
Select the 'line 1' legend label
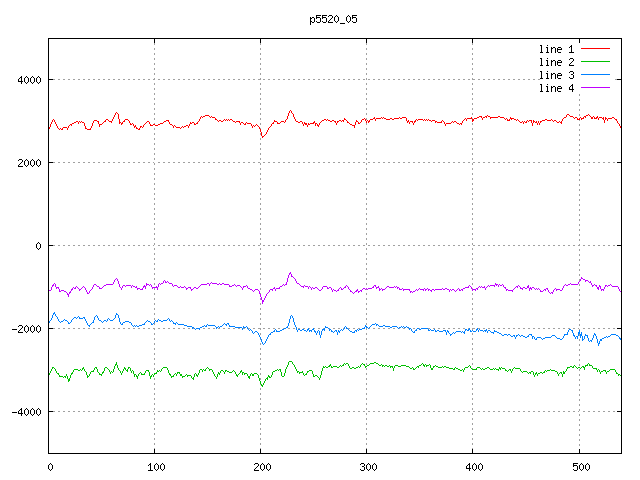(x=556, y=49)
